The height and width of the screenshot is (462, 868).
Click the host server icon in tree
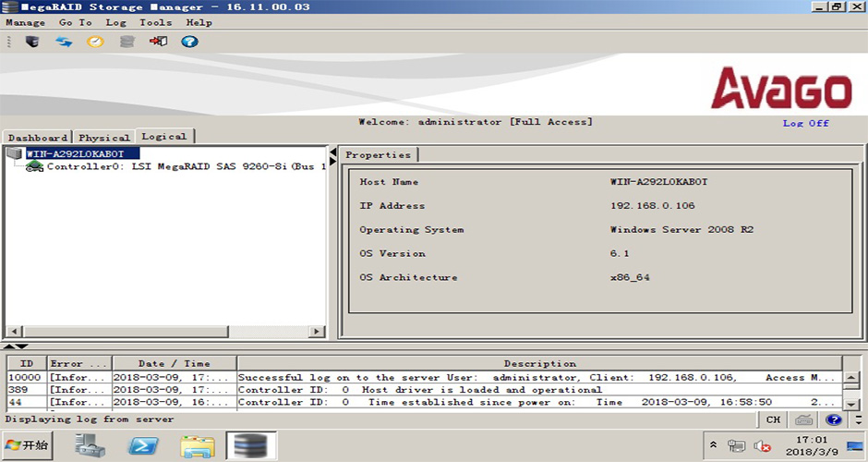(15, 153)
